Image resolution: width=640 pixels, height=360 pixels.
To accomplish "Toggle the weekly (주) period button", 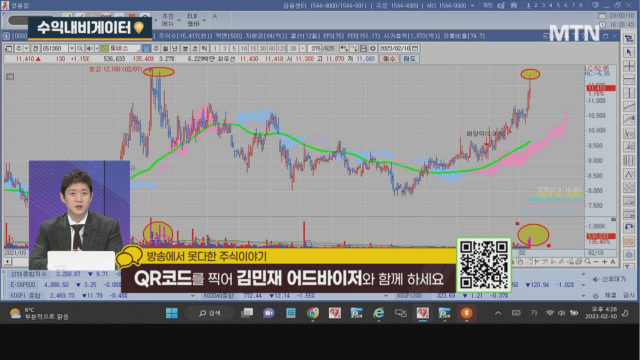I will pyautogui.click(x=156, y=49).
